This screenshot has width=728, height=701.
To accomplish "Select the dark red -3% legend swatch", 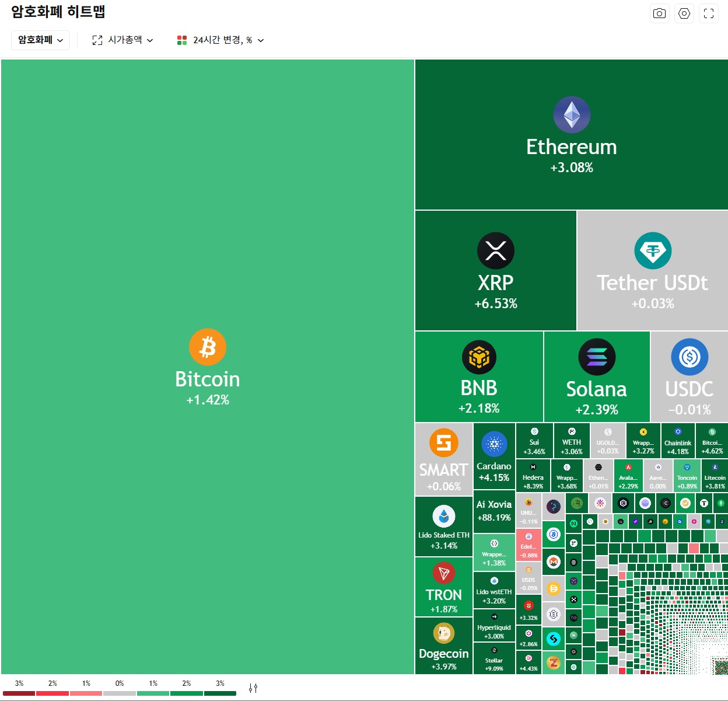I will coord(19,693).
